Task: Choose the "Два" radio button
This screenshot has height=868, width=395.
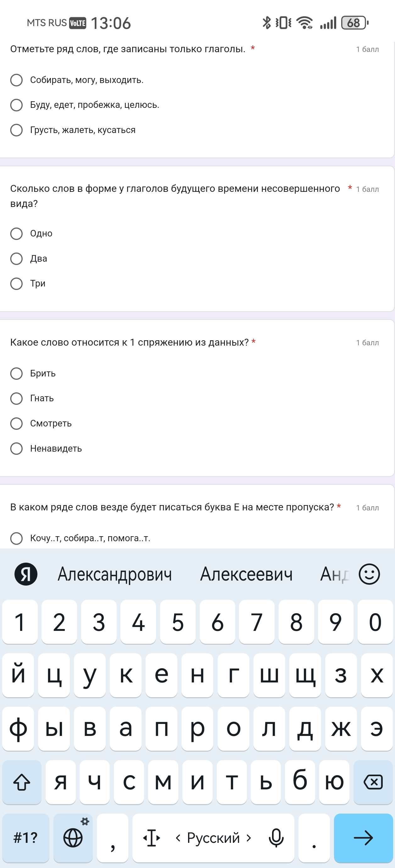Action: click(x=17, y=259)
